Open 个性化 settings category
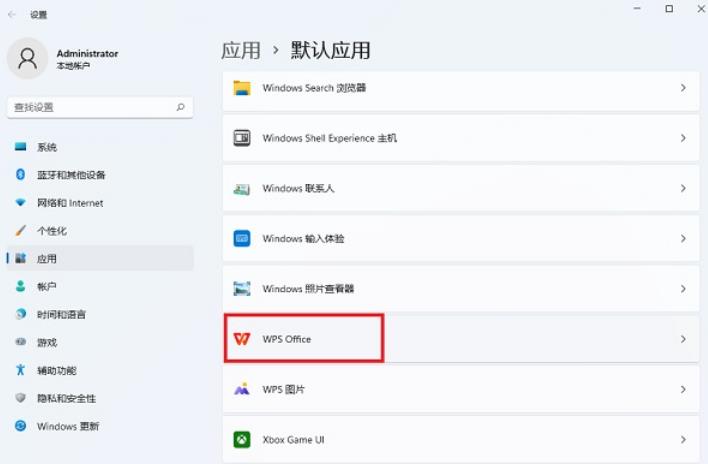The image size is (708, 464). tap(100, 231)
